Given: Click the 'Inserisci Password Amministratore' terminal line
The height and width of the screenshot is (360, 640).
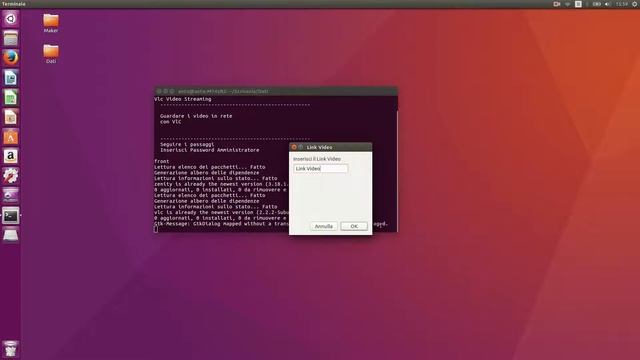Looking at the screenshot, I should 209,150.
